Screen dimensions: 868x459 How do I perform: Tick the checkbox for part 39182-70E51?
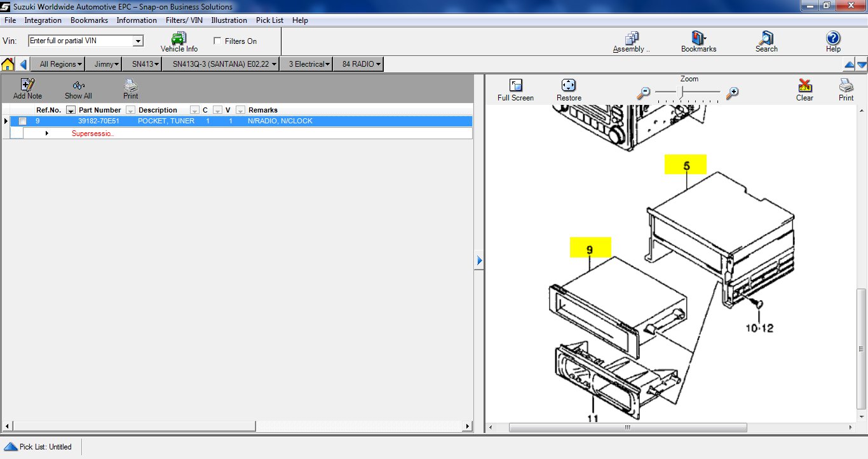23,121
